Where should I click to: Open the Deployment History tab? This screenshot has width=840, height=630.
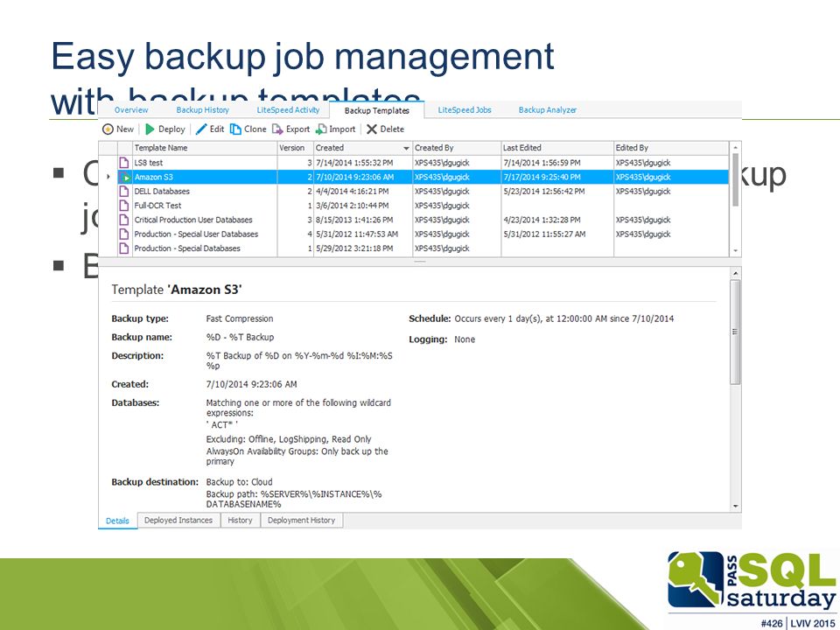point(301,520)
